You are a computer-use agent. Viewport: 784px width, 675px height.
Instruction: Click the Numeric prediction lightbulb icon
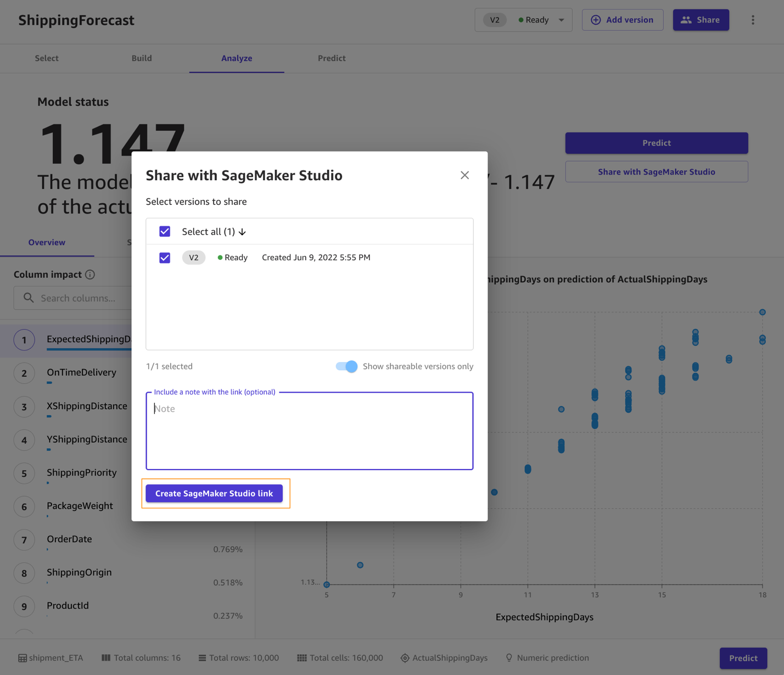509,658
